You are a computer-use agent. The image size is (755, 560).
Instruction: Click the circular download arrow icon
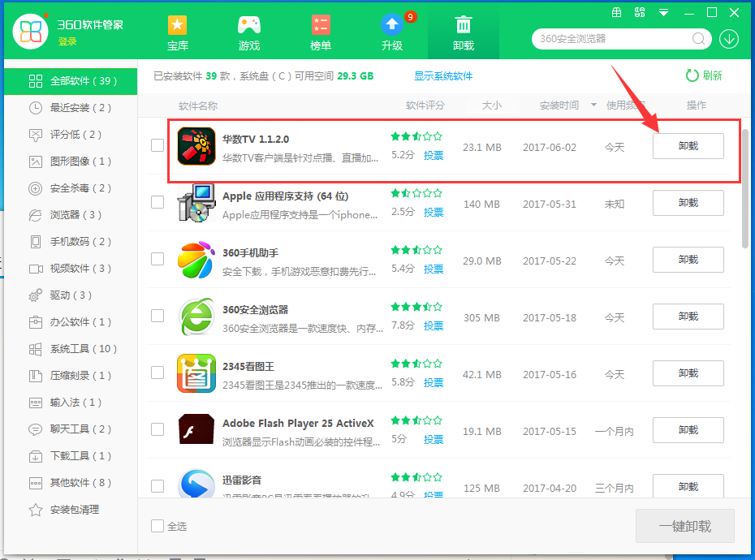tap(729, 38)
